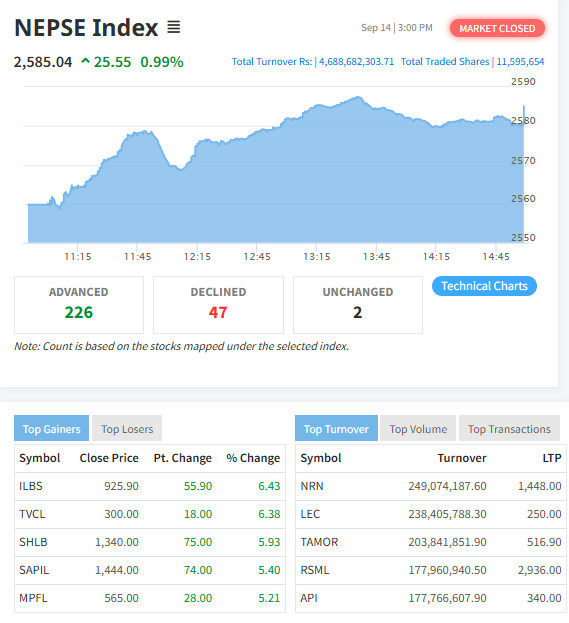
Task: Click the % Change column header
Action: (x=253, y=458)
